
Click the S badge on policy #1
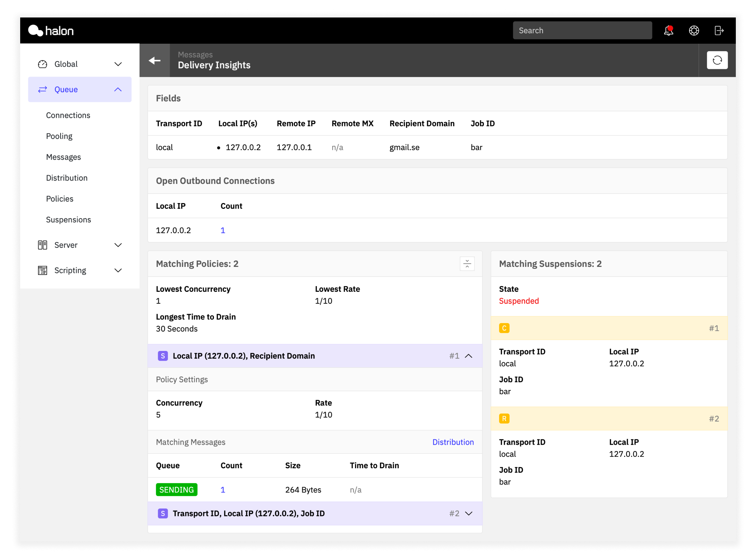(163, 356)
